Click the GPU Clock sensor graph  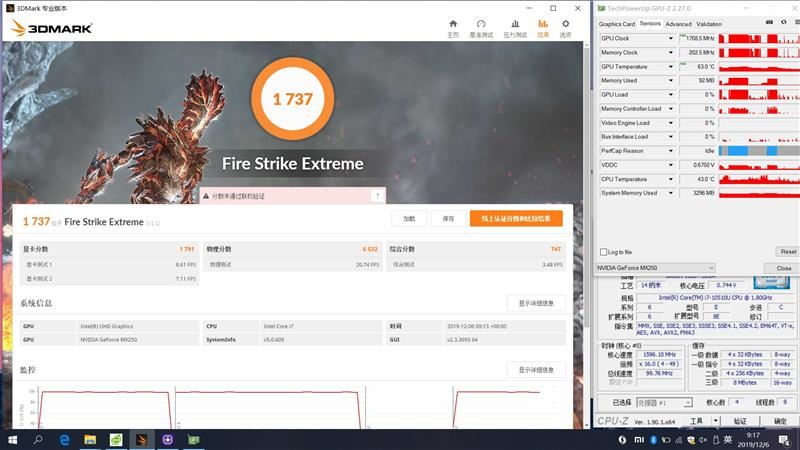pyautogui.click(x=759, y=38)
